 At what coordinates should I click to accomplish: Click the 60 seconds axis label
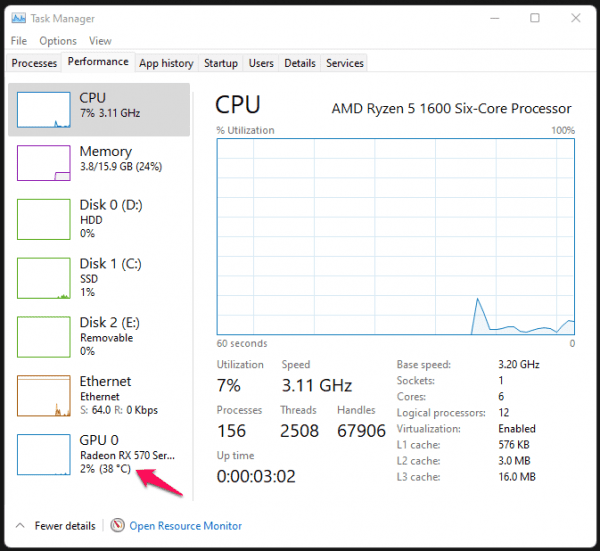(x=242, y=343)
